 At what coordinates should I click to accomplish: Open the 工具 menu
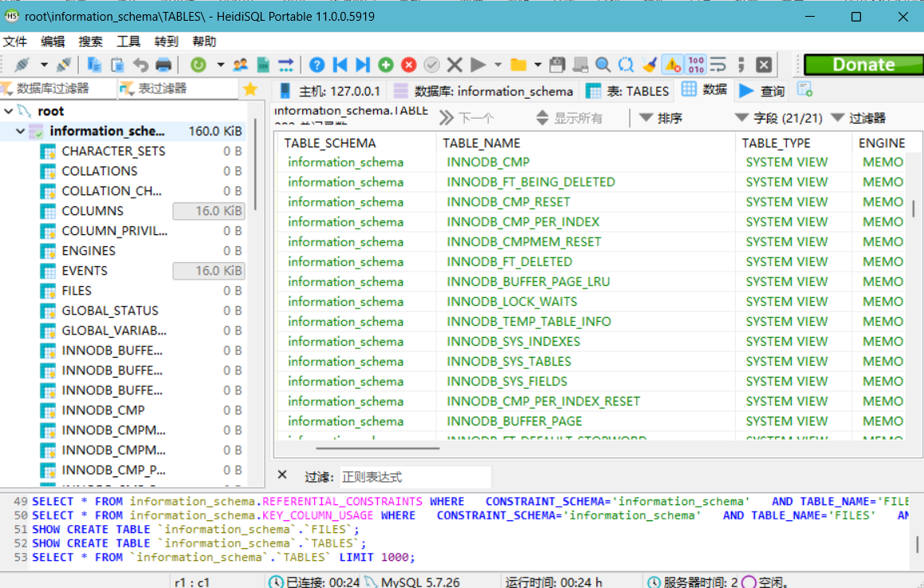point(128,41)
